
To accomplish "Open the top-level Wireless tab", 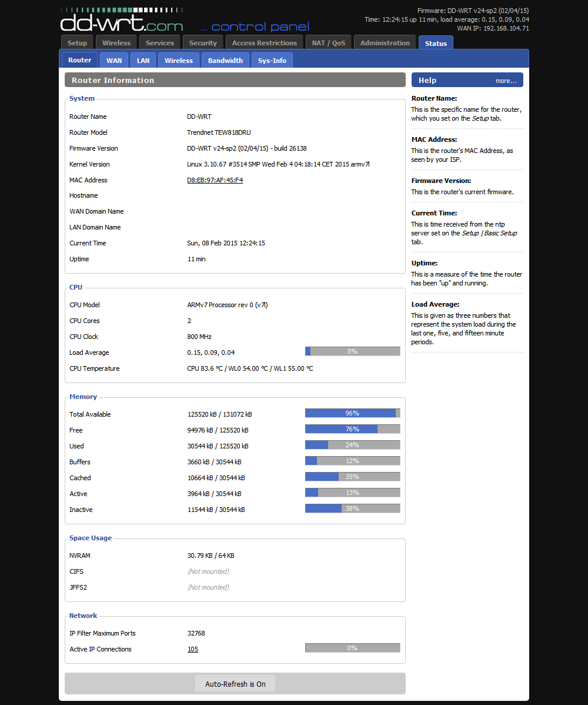I will click(116, 43).
